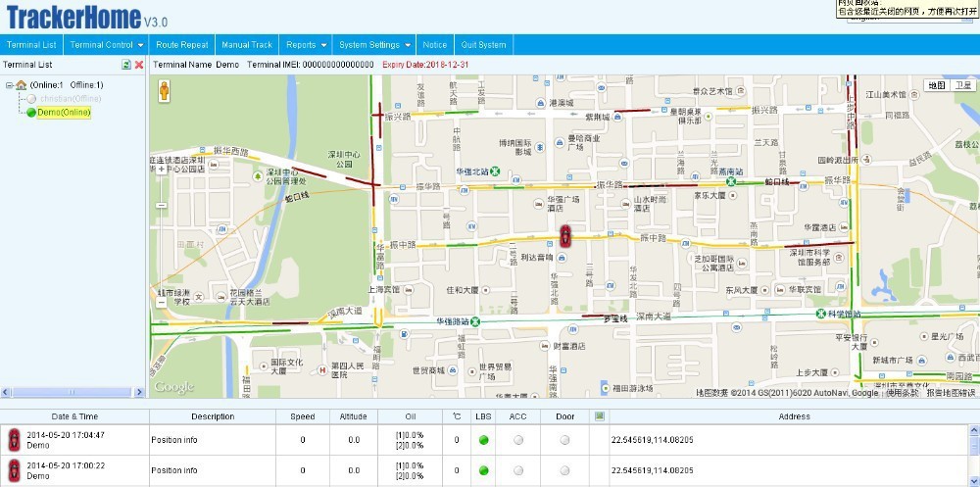
Task: Switch map to 卫星 satellite view
Action: coord(962,85)
